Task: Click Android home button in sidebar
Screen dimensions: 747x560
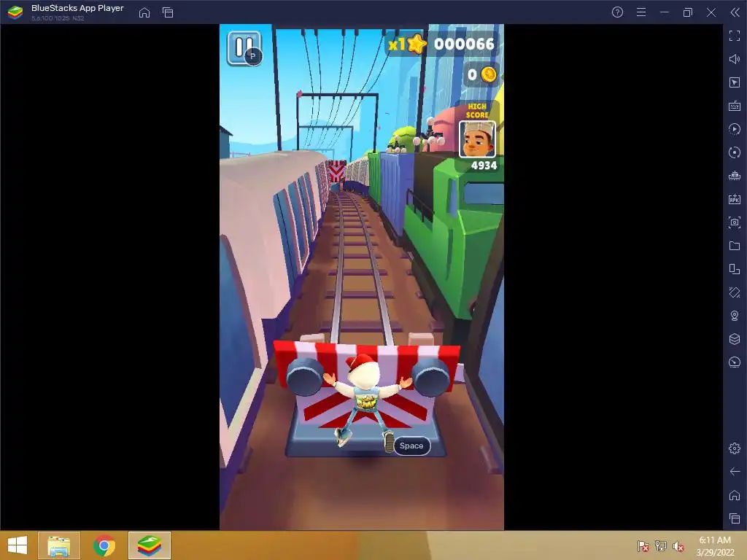Action: coord(735,495)
